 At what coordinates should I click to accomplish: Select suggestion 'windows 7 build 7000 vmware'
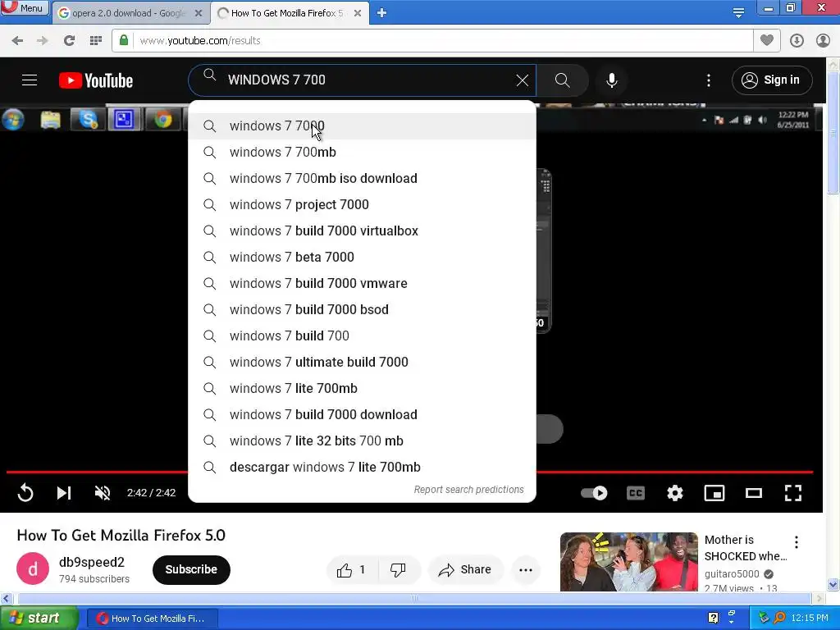coord(362,283)
